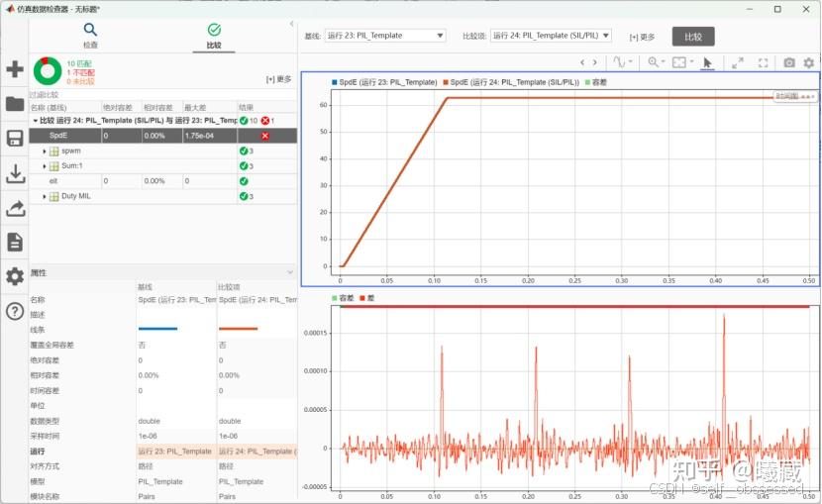822x504 pixels.
Task: Collapse the 属性 properties panel chevron
Action: pos(290,272)
